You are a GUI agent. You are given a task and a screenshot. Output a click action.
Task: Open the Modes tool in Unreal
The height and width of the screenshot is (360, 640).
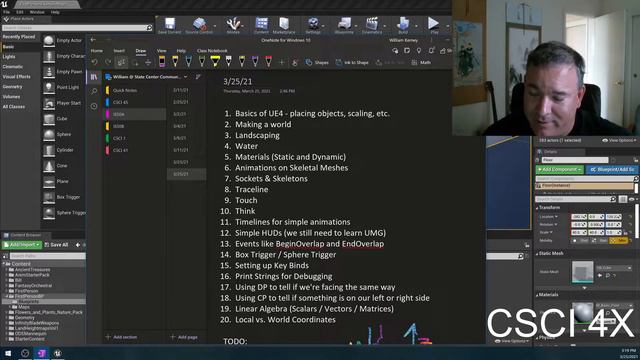tap(233, 25)
